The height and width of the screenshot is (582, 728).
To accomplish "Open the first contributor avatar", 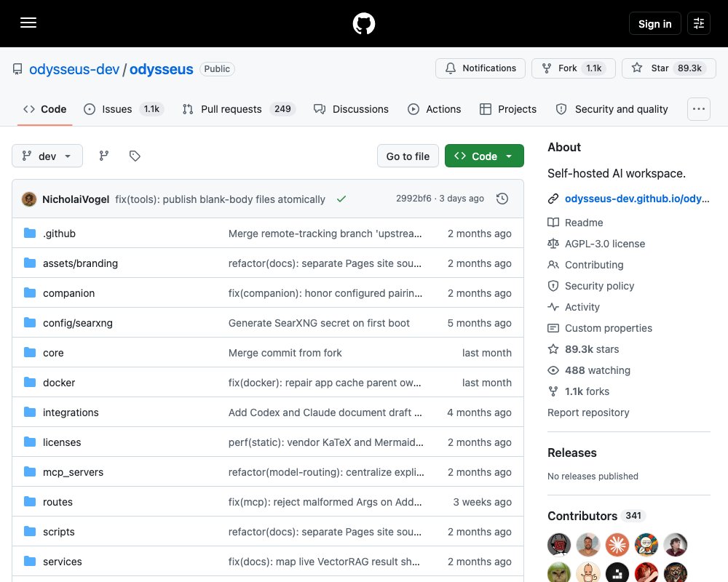I will (x=559, y=544).
